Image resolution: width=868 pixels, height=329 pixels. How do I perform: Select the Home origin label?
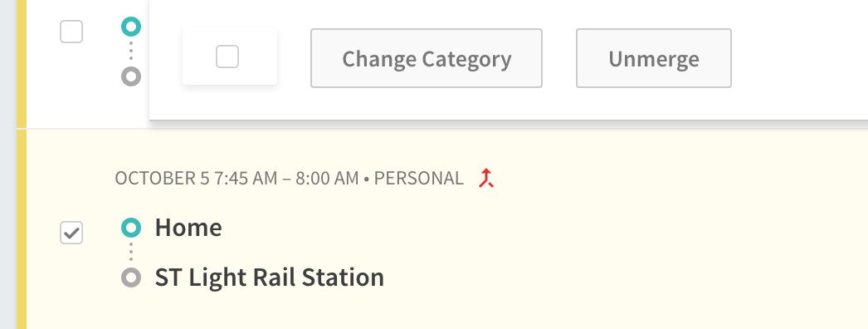[188, 227]
